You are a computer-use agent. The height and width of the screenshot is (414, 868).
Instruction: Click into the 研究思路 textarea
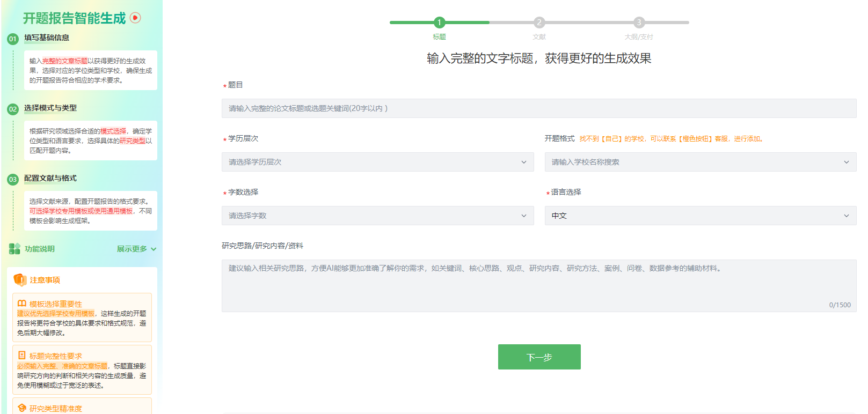tap(538, 285)
